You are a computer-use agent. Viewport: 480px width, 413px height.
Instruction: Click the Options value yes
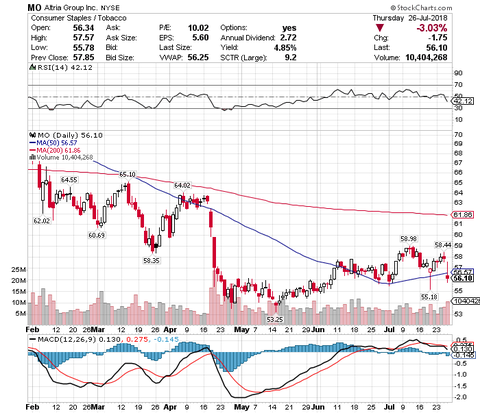pos(289,28)
